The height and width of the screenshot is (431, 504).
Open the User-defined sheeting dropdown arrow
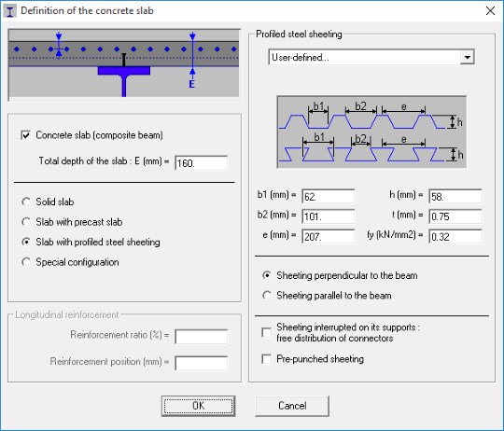coord(467,58)
